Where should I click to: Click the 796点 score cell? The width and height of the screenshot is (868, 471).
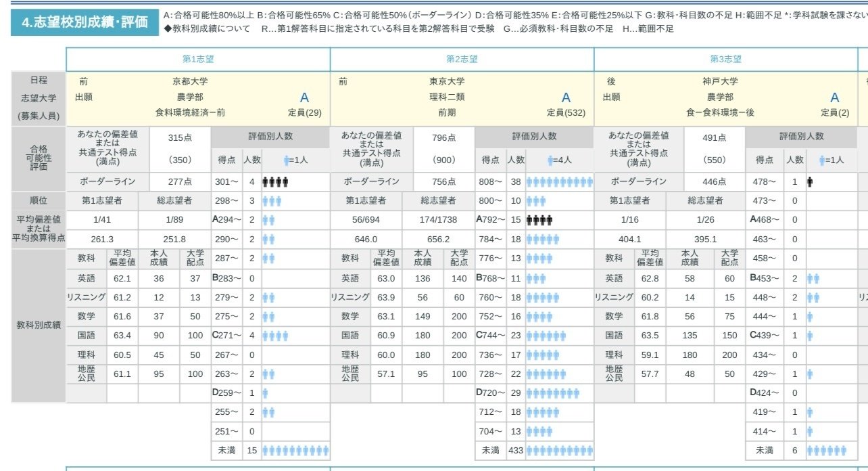[444, 137]
